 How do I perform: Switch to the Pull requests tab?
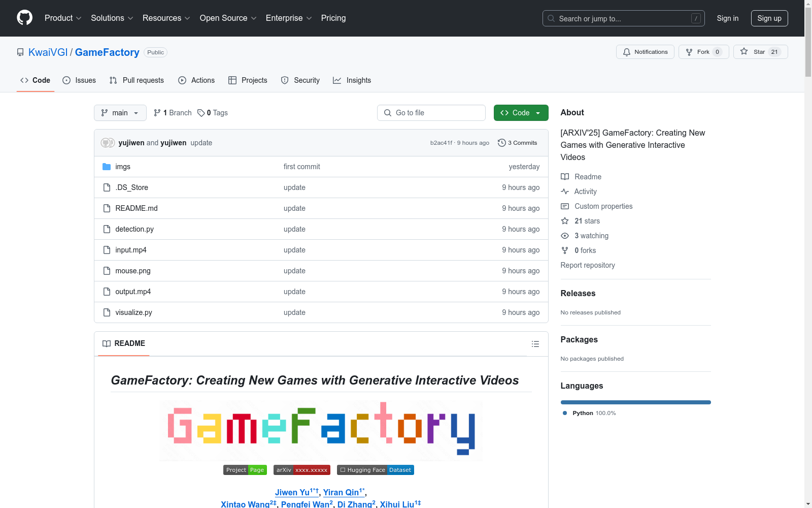(137, 80)
